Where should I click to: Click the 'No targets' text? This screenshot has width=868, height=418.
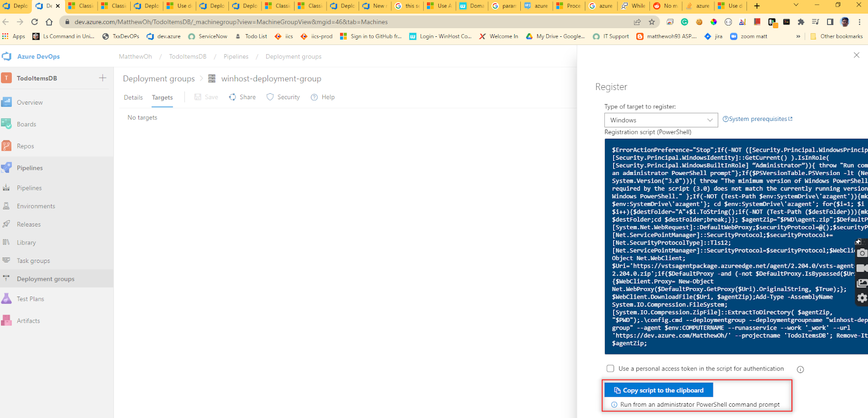point(142,118)
